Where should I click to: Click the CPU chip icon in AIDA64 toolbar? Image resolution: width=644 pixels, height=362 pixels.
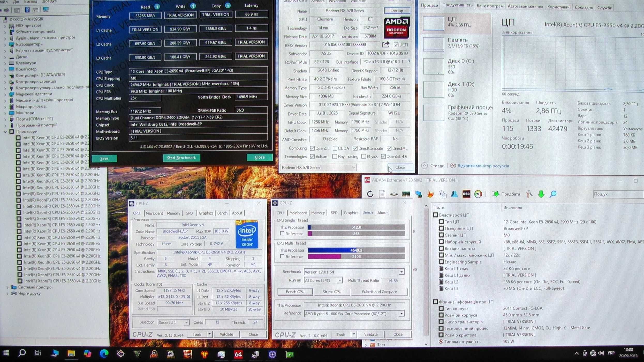[394, 194]
